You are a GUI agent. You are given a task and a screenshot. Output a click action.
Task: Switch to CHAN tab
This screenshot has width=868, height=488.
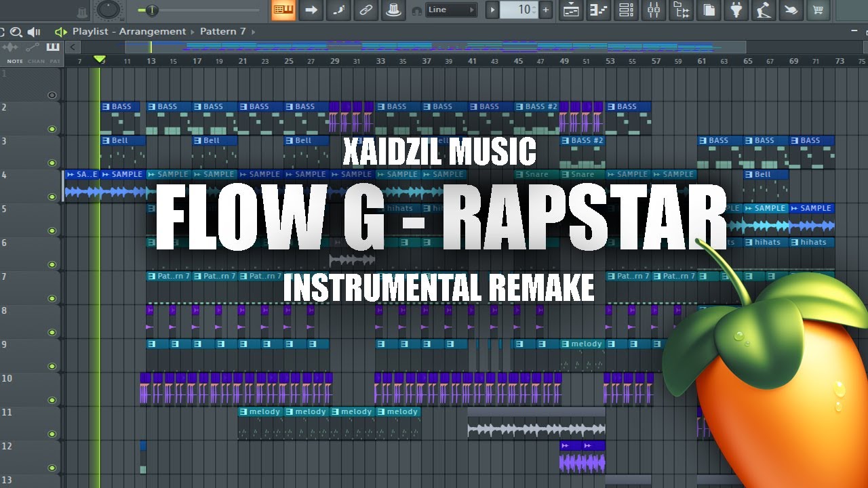pos(37,61)
